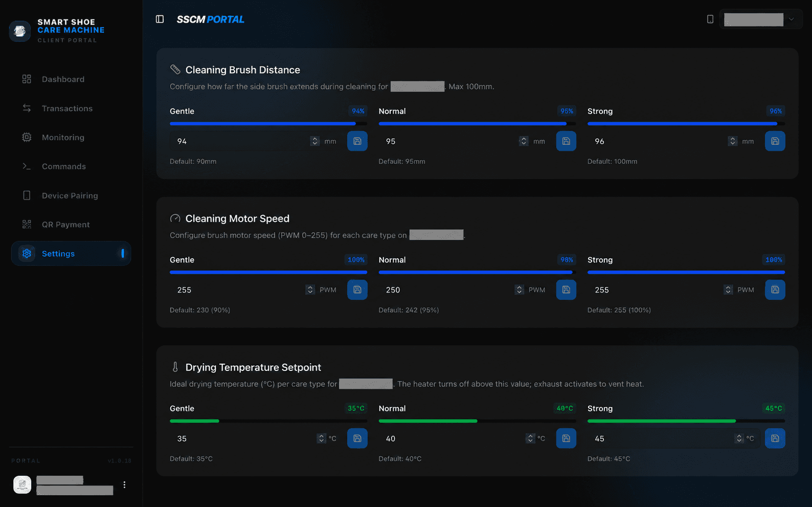Image resolution: width=812 pixels, height=507 pixels.
Task: Save Gentle motor speed value
Action: tap(357, 290)
